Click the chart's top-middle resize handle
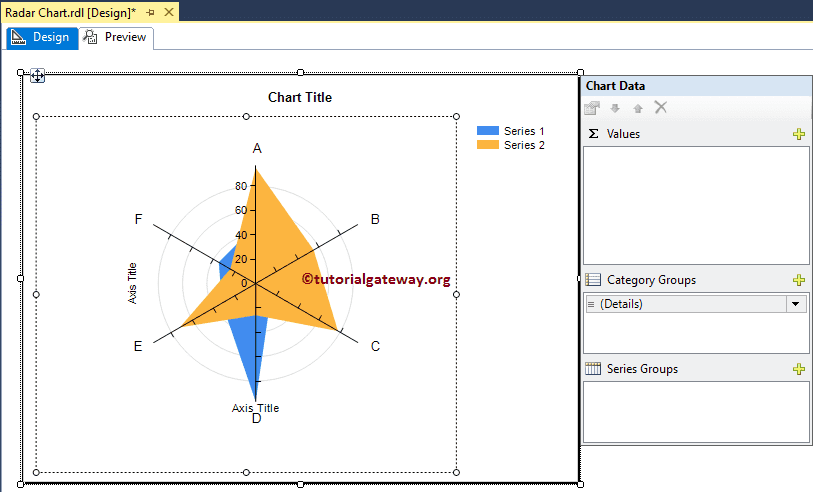Screen dimensions: 813x492 pos(300,73)
